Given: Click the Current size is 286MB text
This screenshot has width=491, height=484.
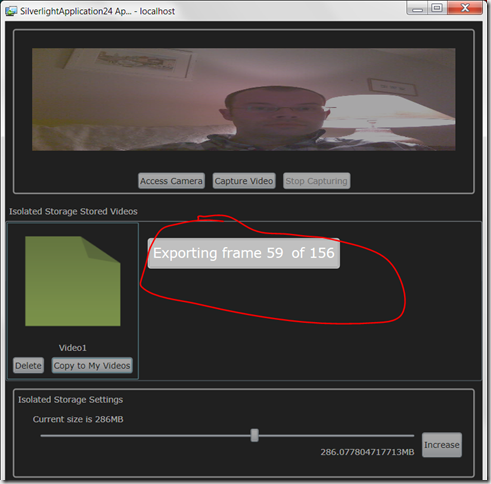Looking at the screenshot, I should coord(78,419).
